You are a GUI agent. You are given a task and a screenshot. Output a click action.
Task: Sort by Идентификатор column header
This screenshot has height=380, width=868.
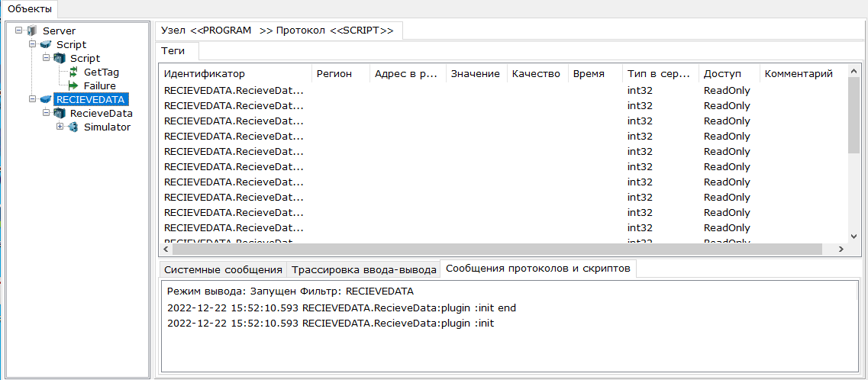pos(235,73)
